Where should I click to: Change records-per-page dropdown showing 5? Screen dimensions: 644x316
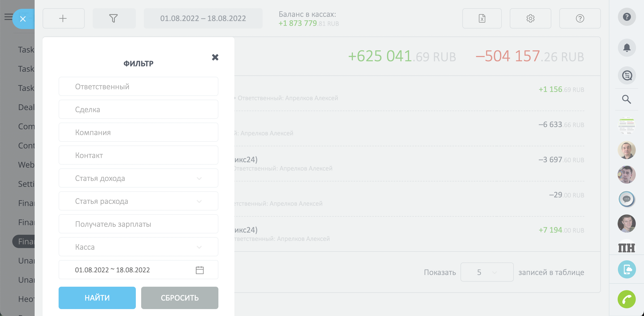pyautogui.click(x=487, y=272)
